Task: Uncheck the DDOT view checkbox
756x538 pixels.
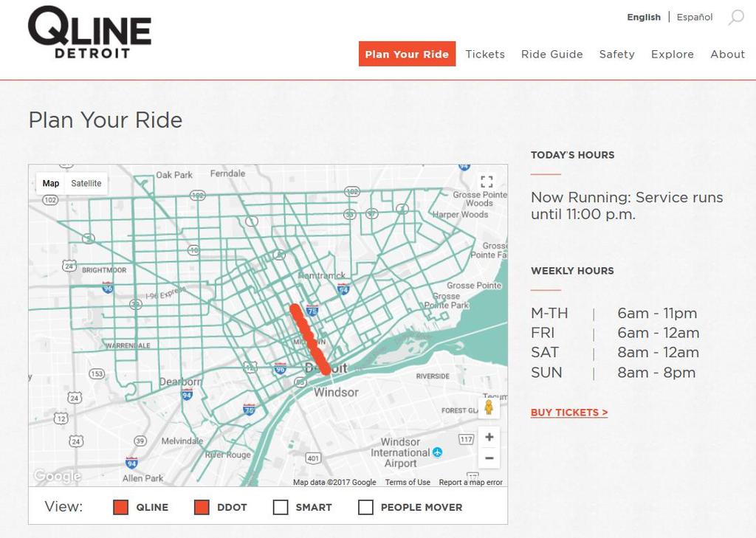Action: click(x=202, y=507)
